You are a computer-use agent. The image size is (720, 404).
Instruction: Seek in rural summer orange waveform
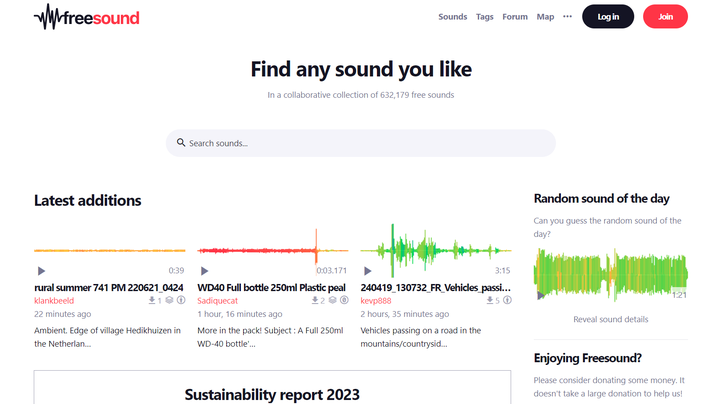110,250
